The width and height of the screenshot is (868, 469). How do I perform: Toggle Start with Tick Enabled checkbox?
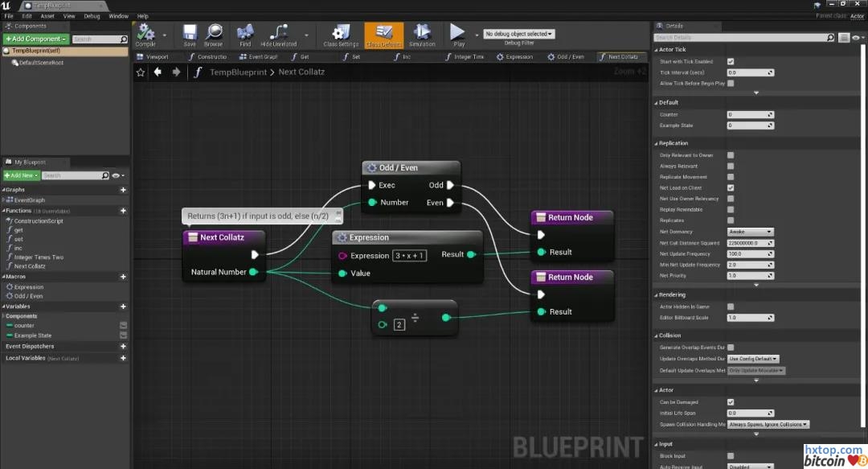[x=731, y=61]
